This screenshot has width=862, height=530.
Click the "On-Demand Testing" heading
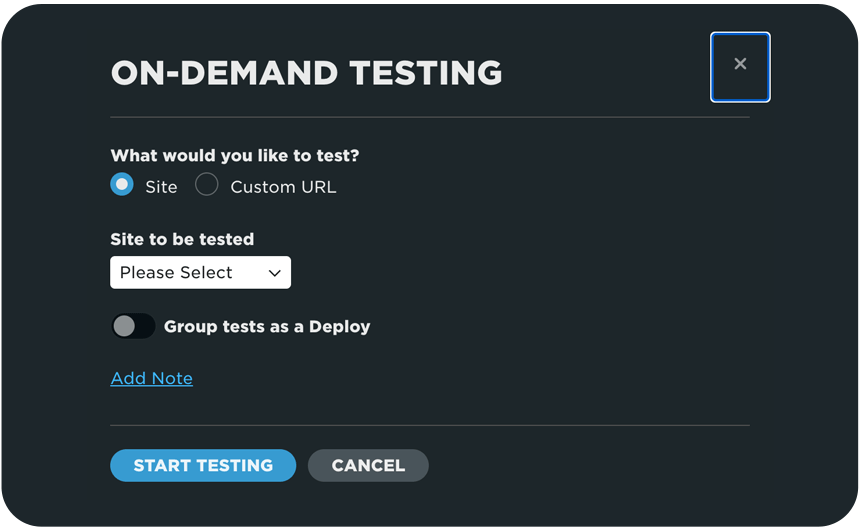click(306, 72)
